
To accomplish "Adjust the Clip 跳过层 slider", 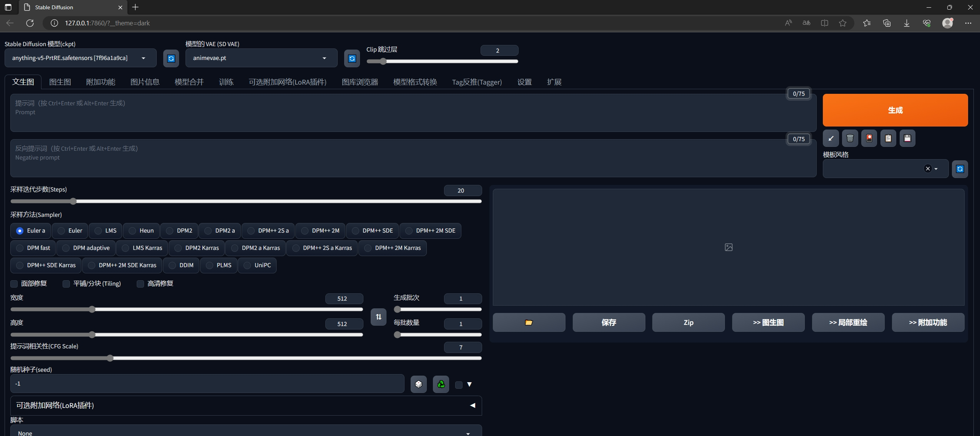I will (x=442, y=62).
